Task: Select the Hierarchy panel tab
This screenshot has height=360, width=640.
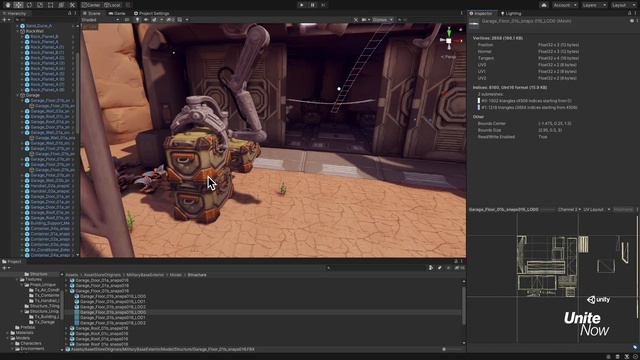Action: click(15, 13)
